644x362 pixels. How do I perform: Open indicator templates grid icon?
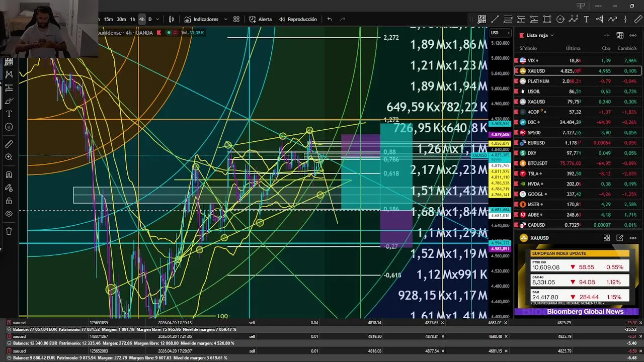click(x=236, y=19)
